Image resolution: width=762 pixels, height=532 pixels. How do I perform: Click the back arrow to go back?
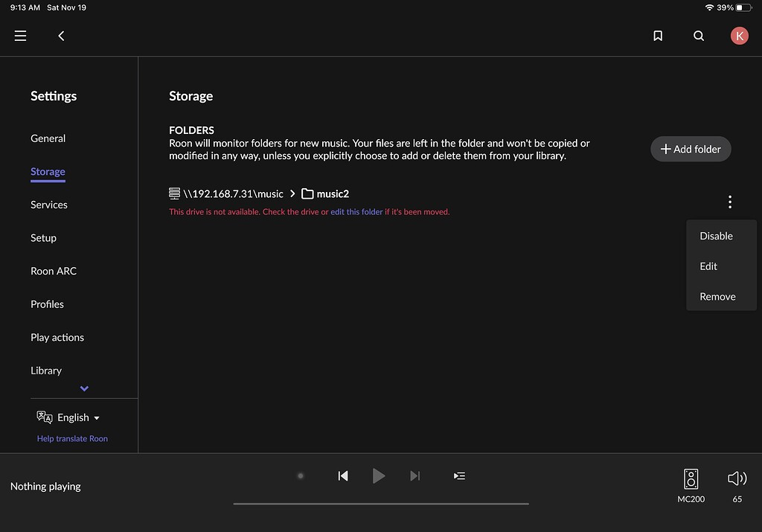[x=61, y=35]
